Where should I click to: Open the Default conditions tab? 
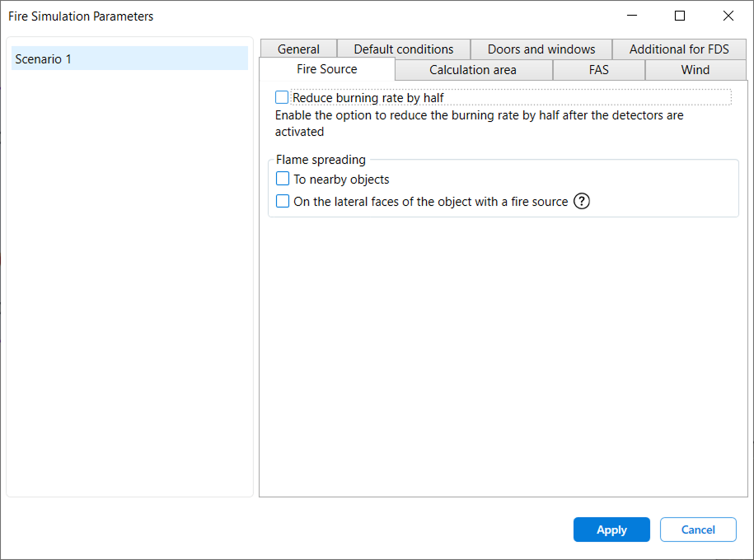(x=404, y=49)
